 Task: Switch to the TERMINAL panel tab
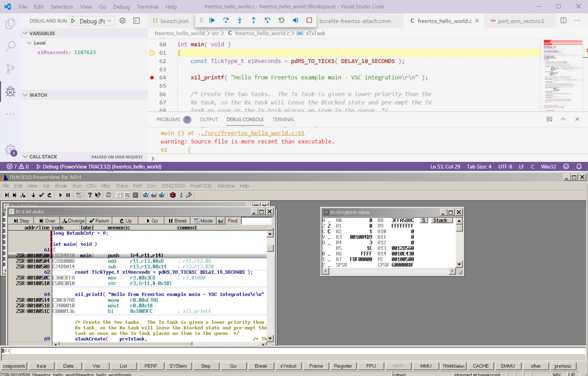(x=283, y=120)
